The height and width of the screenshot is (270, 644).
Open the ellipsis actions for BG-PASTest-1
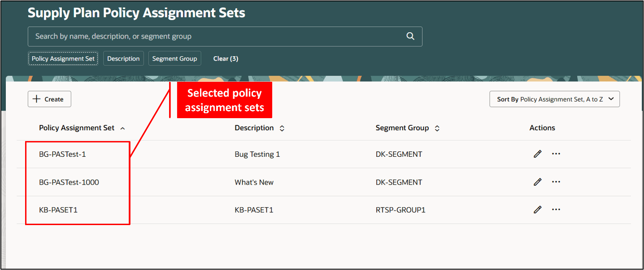coord(556,154)
